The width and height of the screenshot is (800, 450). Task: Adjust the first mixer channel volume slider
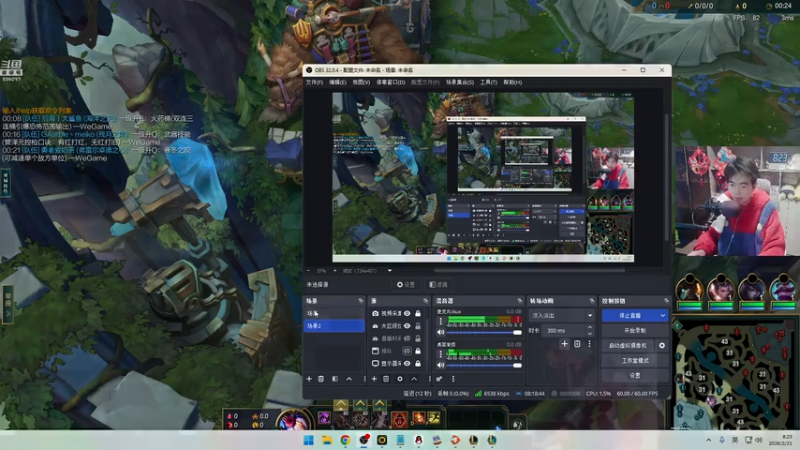pyautogui.click(x=484, y=333)
